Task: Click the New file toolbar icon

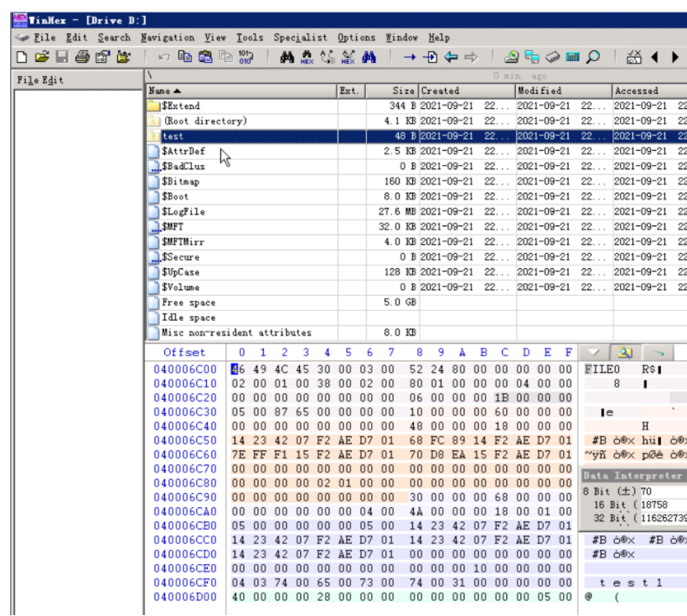Action: click(23, 58)
